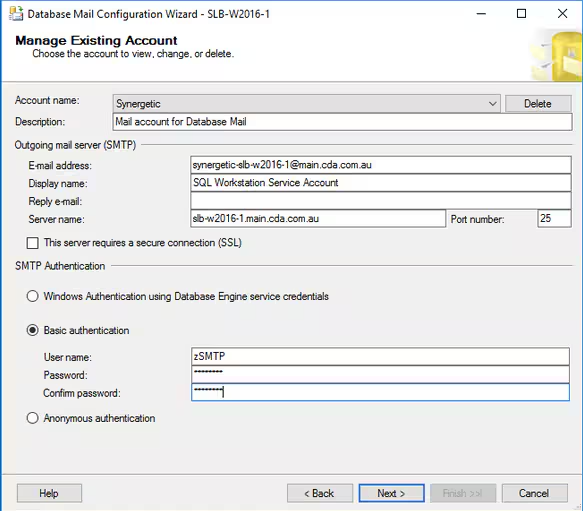Go Back to previous step
Image resolution: width=583 pixels, height=511 pixels.
320,493
